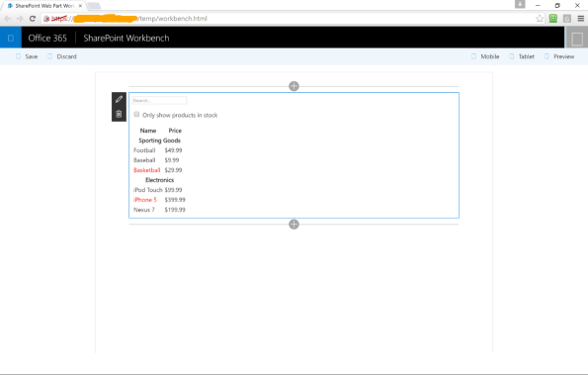Add web part with top plus button
Viewport: 588px width, 375px height.
[294, 86]
